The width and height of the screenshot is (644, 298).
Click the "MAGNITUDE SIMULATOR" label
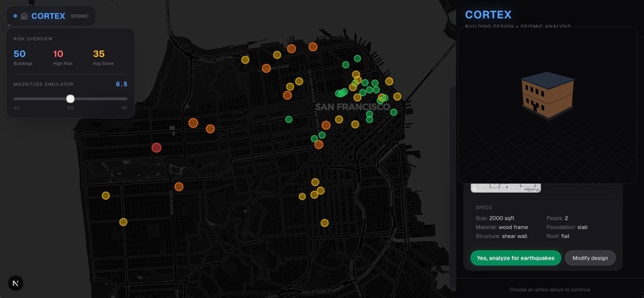click(x=43, y=84)
